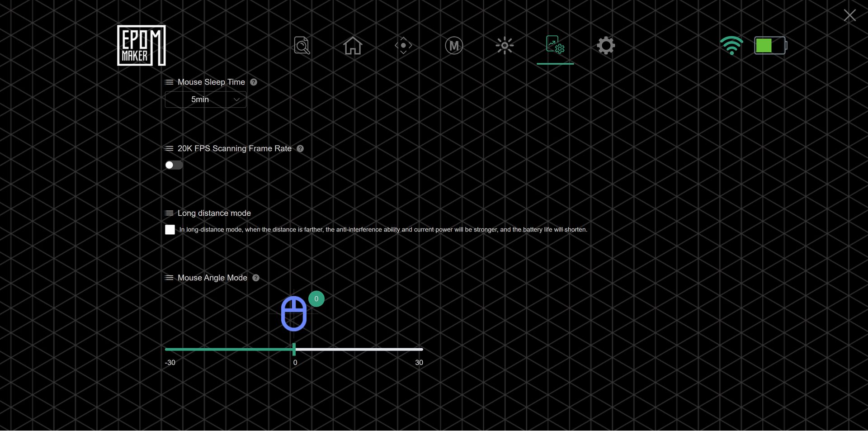Open the DPI crosshair settings icon
868x431 pixels.
[x=403, y=45]
